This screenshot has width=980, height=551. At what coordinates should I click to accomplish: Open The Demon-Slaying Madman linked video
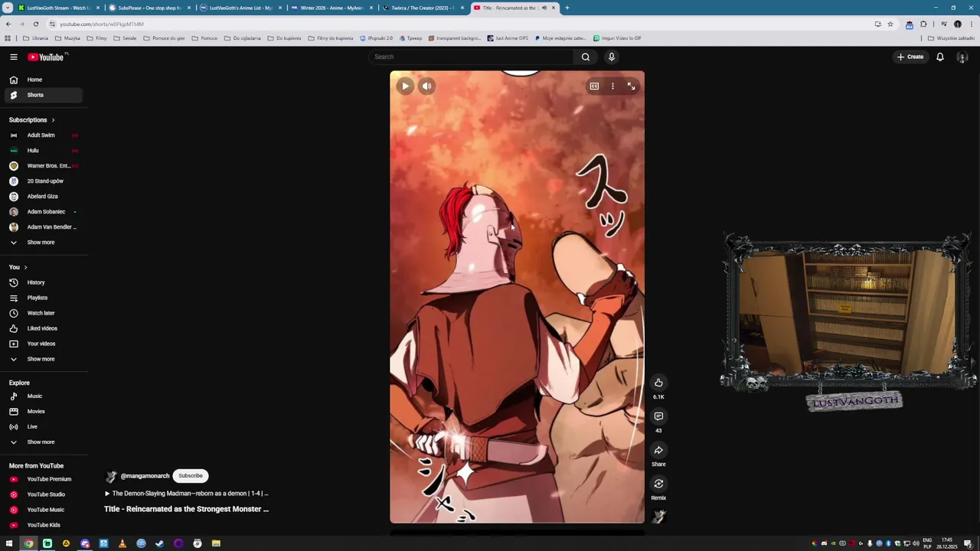186,494
